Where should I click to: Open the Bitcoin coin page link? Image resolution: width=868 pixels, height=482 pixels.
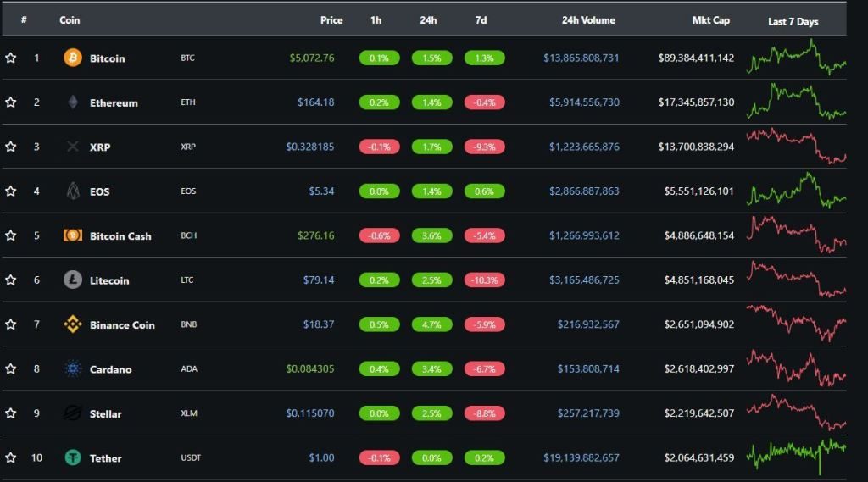point(108,58)
